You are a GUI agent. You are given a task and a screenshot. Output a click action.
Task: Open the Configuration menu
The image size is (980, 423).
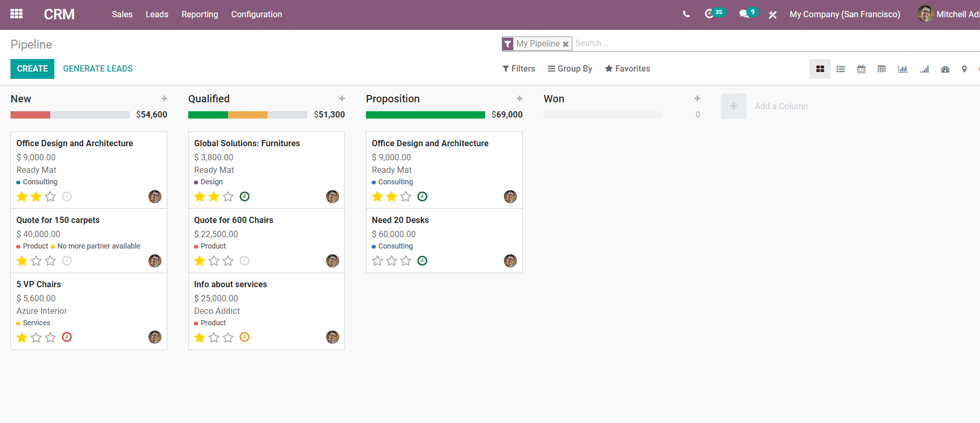tap(257, 14)
